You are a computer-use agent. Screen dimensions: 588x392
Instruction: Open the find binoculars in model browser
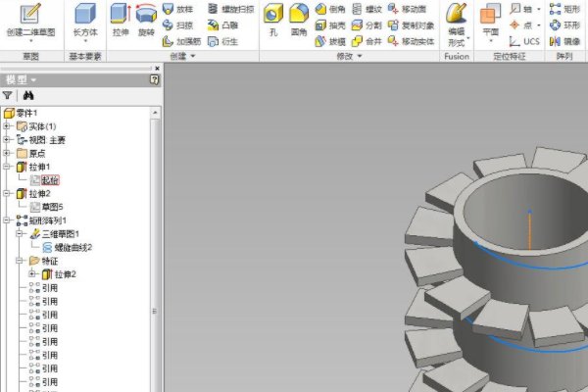click(x=28, y=96)
